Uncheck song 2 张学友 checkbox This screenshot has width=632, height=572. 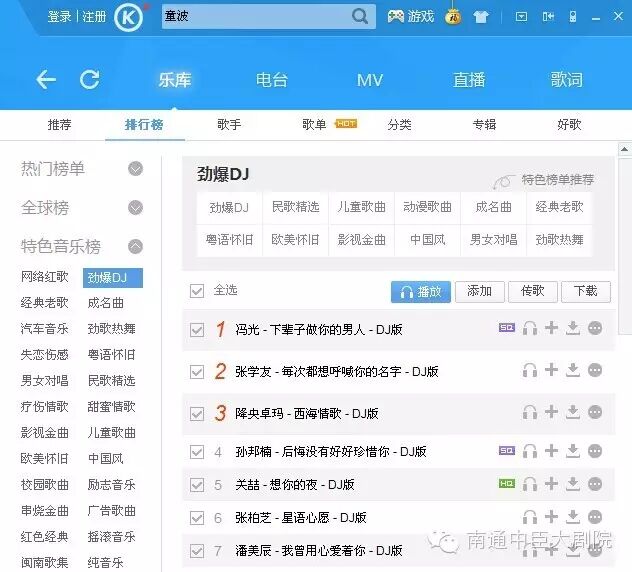197,372
